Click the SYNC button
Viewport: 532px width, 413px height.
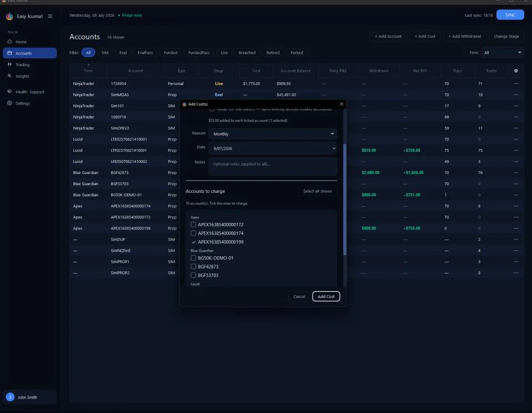click(x=510, y=15)
